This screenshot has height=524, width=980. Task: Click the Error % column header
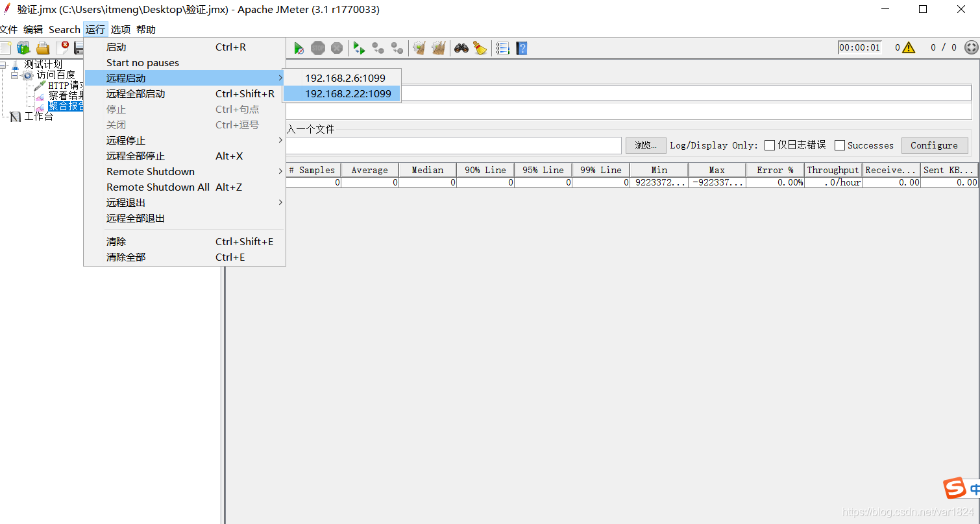pyautogui.click(x=775, y=170)
